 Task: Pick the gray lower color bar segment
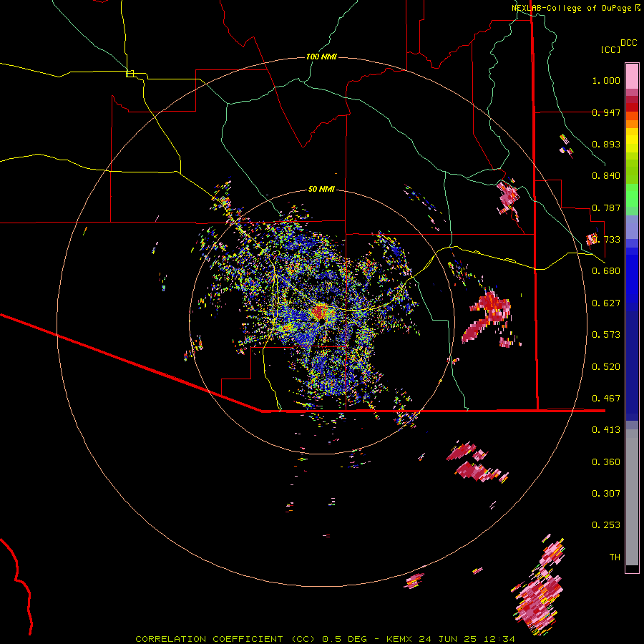click(x=632, y=497)
